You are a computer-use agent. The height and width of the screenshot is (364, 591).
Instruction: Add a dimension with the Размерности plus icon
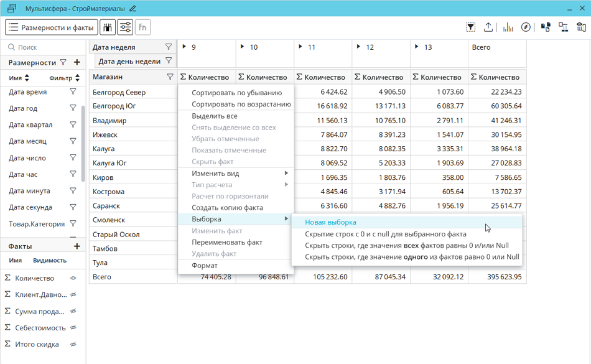click(77, 62)
